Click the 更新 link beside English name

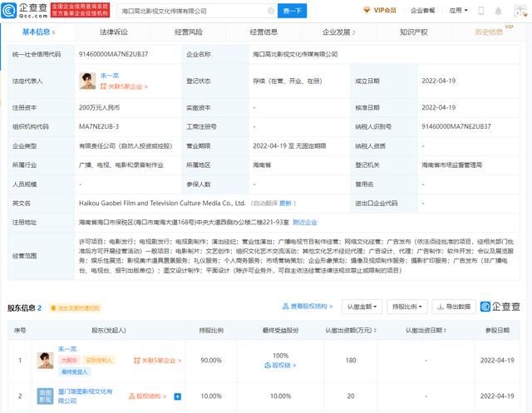pyautogui.click(x=285, y=203)
